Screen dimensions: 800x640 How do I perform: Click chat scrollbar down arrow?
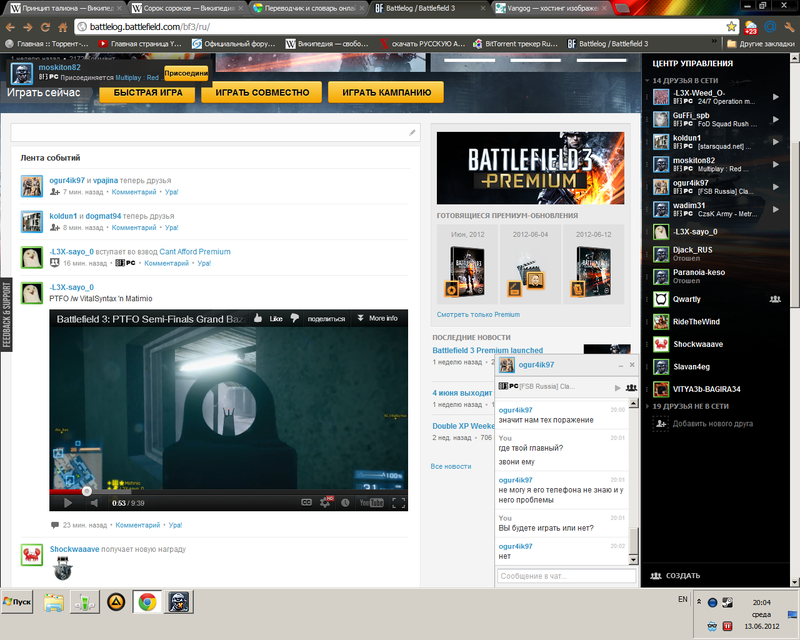633,560
